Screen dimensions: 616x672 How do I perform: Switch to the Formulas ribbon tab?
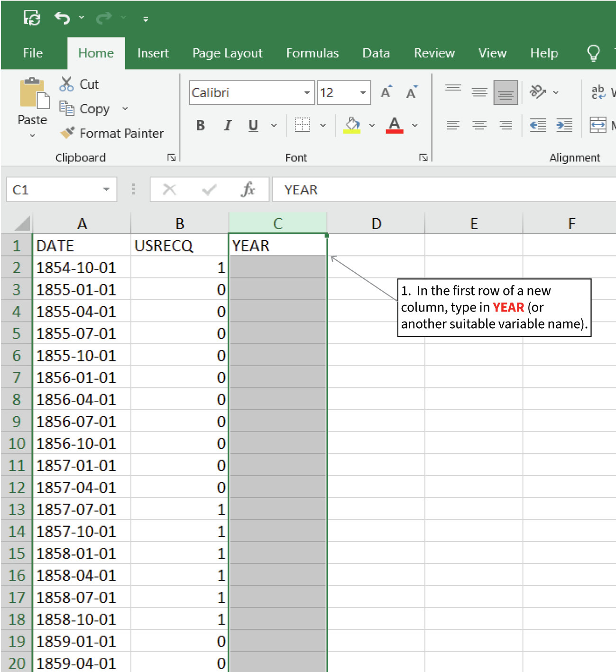click(312, 53)
